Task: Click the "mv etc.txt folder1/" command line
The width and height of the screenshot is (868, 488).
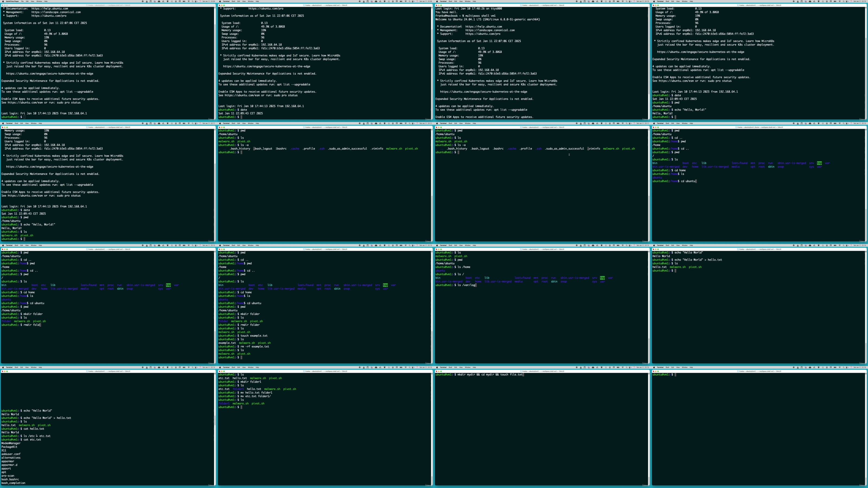Action: [256, 396]
